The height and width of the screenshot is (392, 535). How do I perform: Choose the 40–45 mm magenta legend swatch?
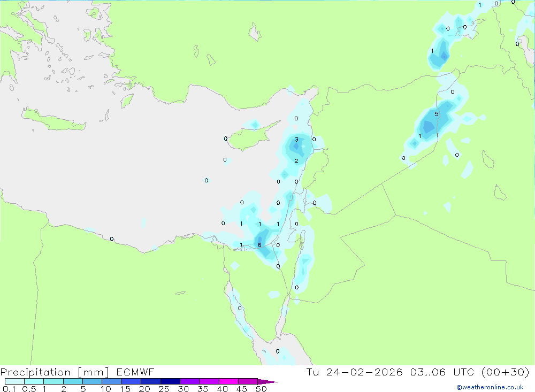coord(228,381)
